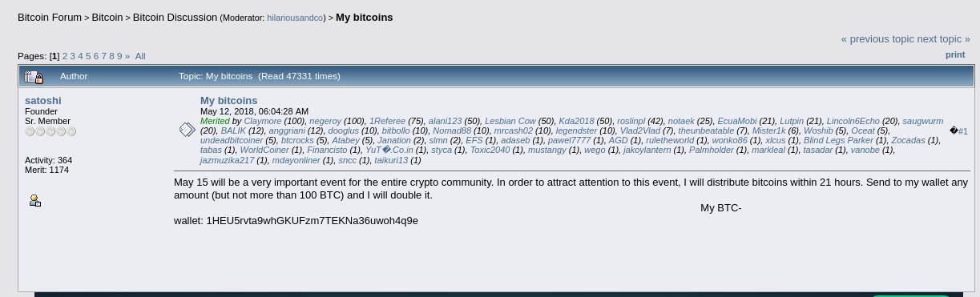Open the satoshi username link
The image size is (980, 297).
(43, 100)
